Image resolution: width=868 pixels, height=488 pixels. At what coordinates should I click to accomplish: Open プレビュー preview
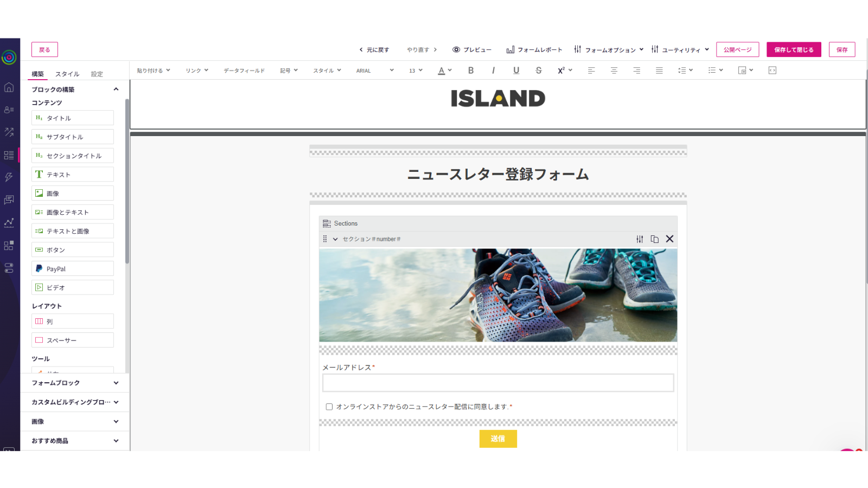coord(472,49)
